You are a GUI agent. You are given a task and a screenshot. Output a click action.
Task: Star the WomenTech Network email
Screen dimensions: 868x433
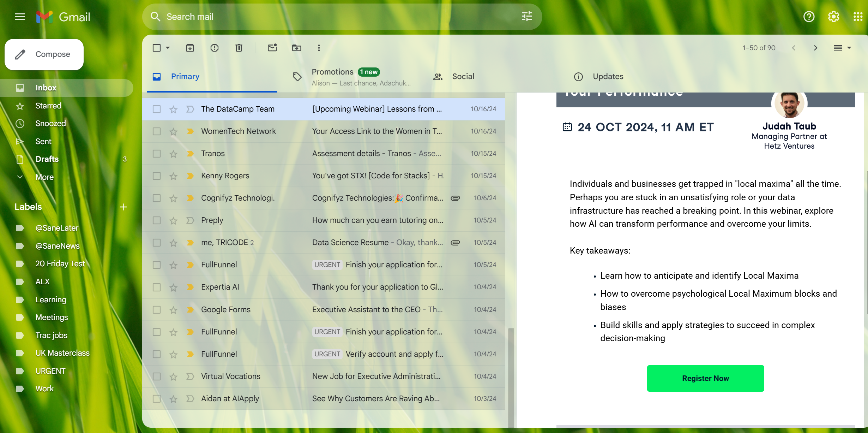tap(173, 131)
